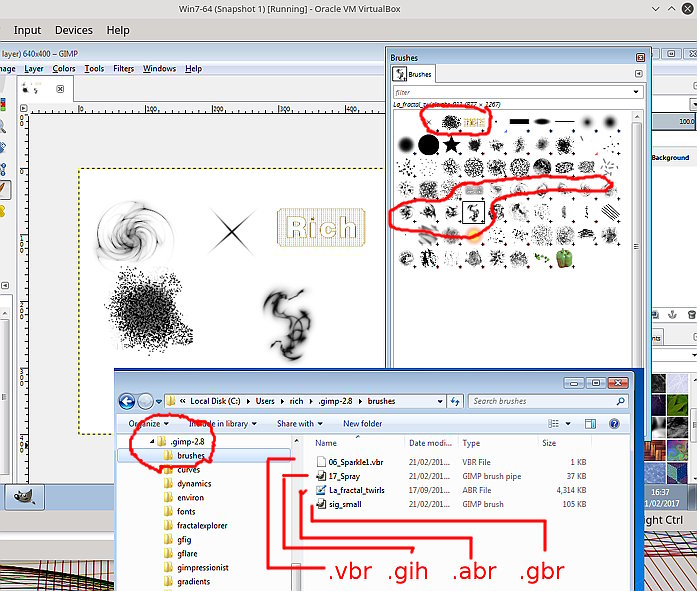The image size is (697, 591).
Task: Open the brush filter dropdown arrow
Action: click(x=636, y=92)
